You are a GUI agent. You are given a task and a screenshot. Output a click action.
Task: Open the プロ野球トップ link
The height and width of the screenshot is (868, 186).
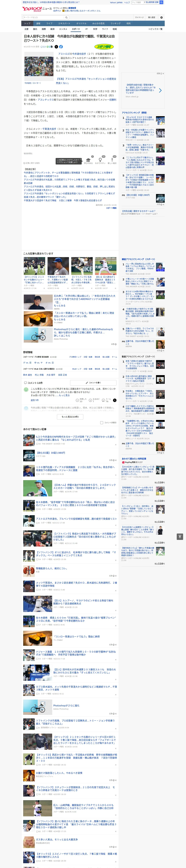click(x=75, y=357)
